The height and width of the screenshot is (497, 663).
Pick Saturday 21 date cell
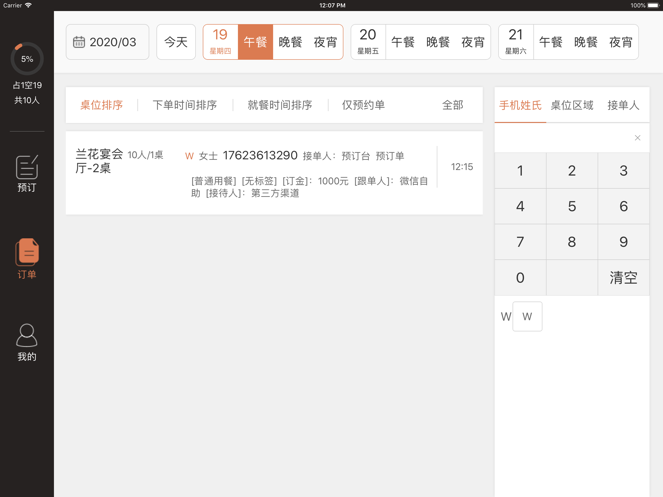tap(516, 42)
